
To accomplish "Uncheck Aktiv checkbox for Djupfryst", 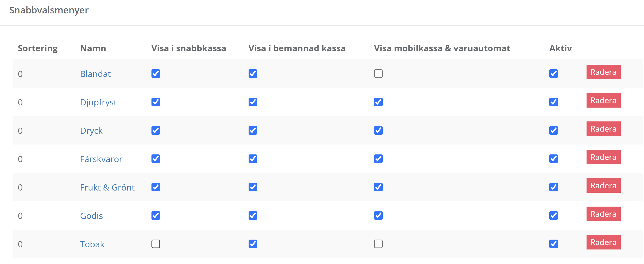I will click(553, 102).
